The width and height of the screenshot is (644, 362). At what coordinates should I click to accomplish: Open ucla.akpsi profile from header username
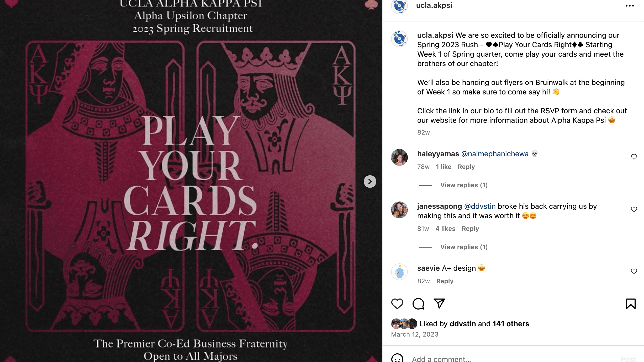pos(434,5)
